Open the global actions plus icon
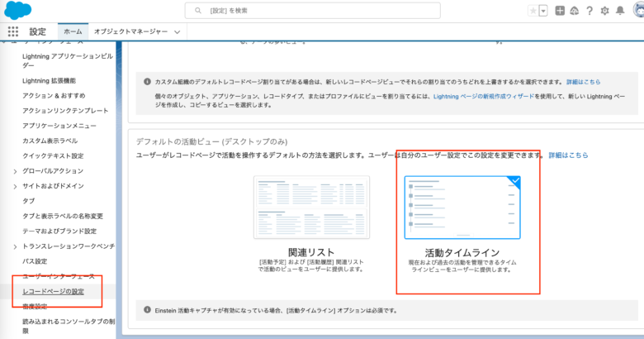The width and height of the screenshot is (644, 339). [x=560, y=11]
